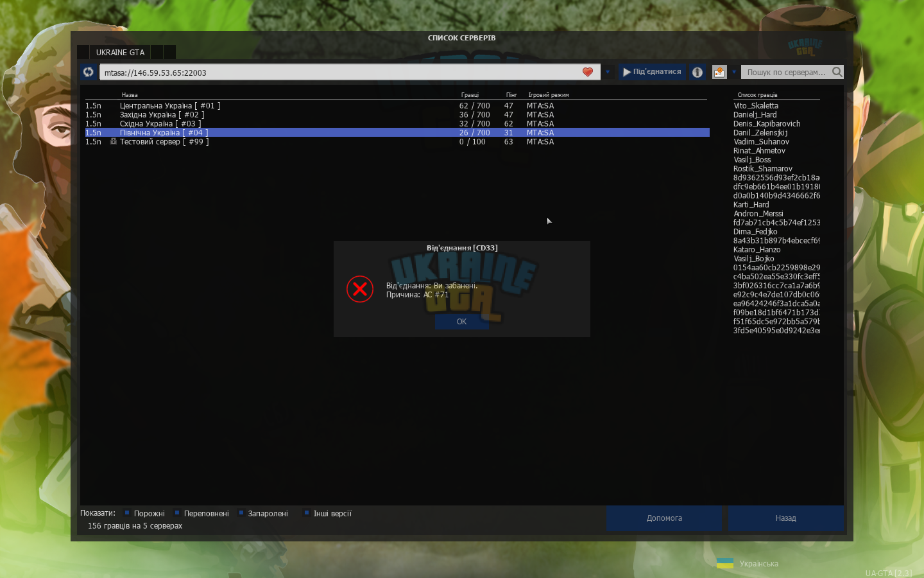Sort servers by Назва column header
924x578 pixels.
tap(130, 95)
